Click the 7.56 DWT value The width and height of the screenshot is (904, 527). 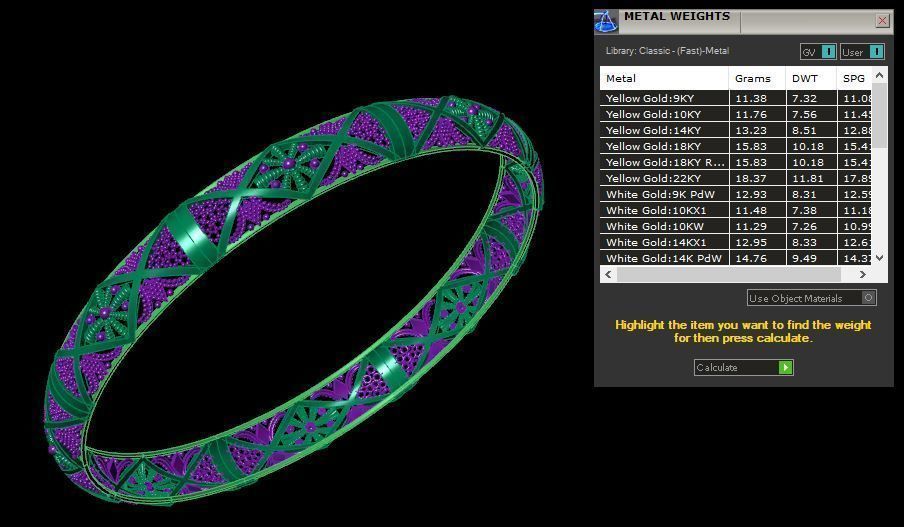tap(804, 115)
